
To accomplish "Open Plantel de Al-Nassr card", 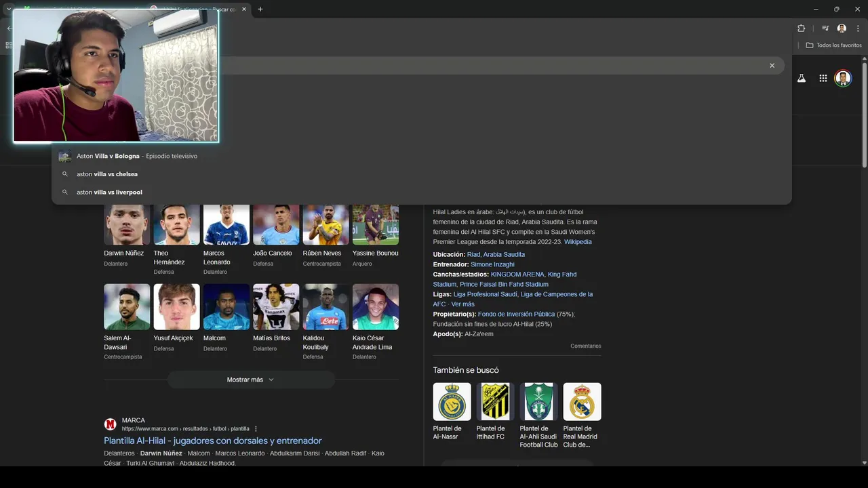I will [452, 412].
